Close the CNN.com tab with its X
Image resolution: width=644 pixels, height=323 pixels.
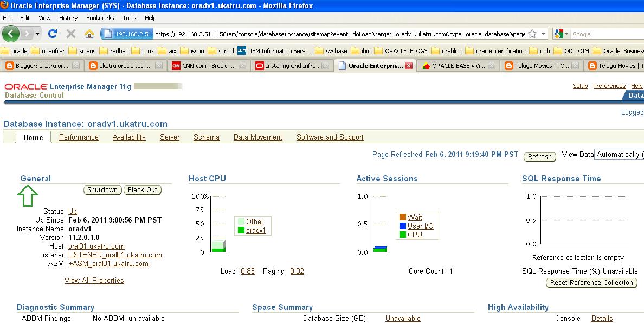pyautogui.click(x=242, y=66)
